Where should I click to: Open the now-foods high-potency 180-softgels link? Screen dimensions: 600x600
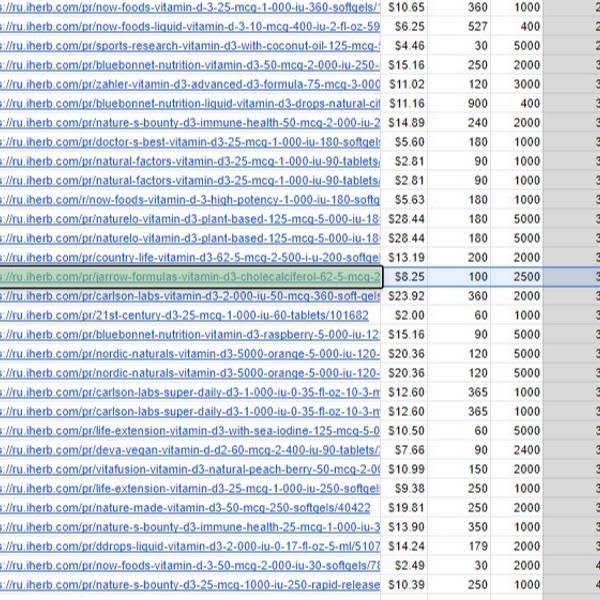tap(190, 200)
